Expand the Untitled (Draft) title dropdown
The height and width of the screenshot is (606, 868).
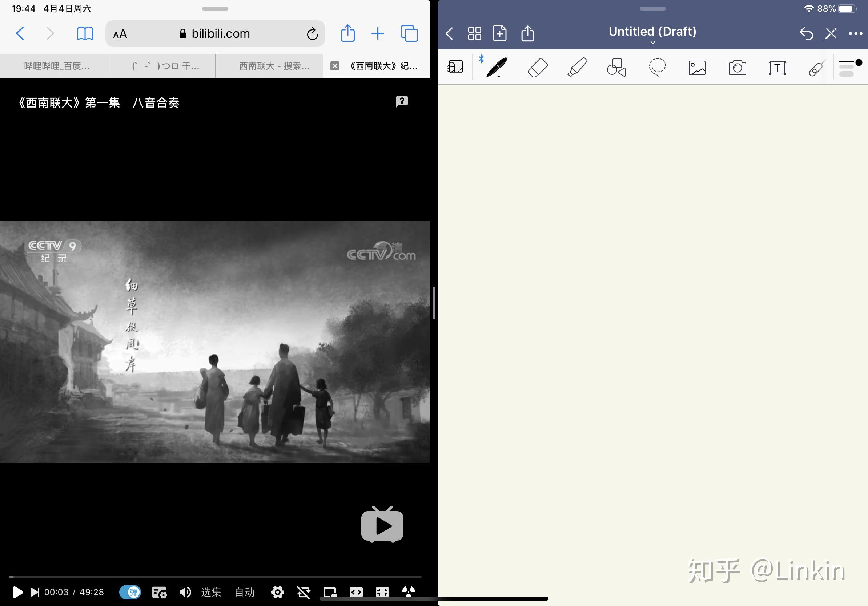pos(652,42)
